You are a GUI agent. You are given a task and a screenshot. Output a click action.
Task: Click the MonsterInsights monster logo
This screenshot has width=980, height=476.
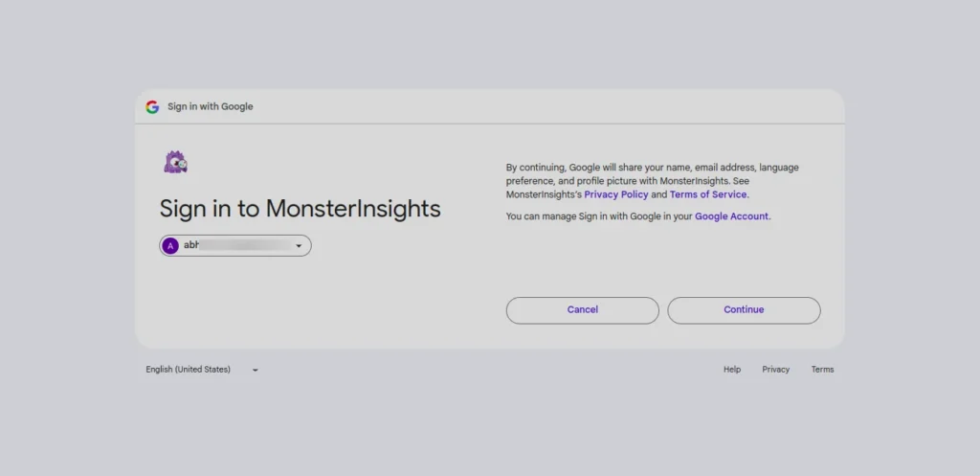[x=175, y=163]
